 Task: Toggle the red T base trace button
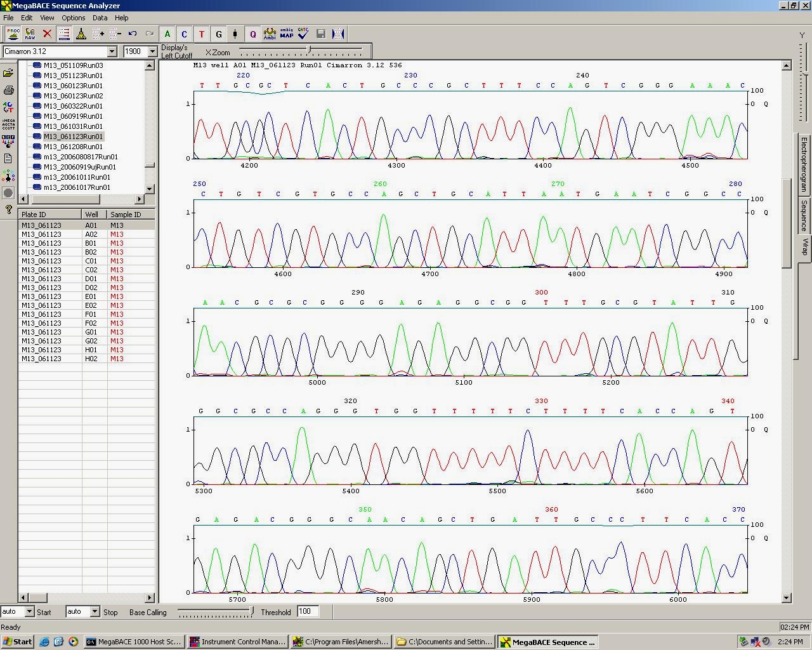[202, 34]
